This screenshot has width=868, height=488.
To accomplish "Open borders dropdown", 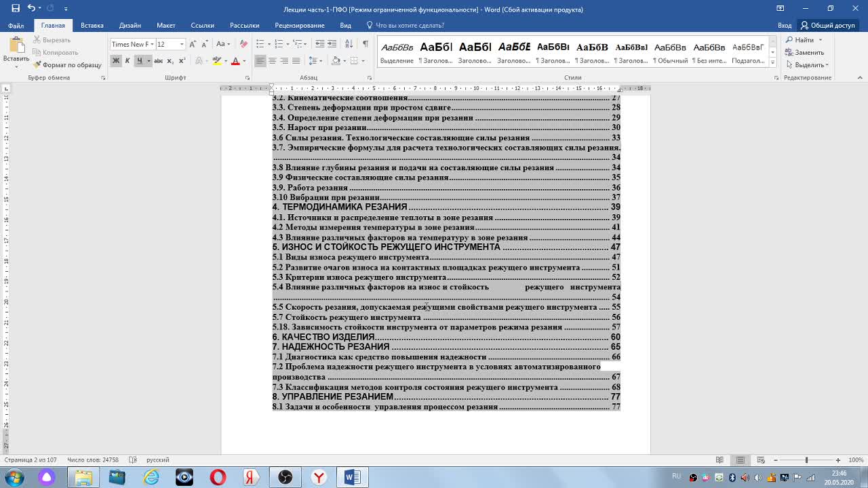I will (x=363, y=61).
